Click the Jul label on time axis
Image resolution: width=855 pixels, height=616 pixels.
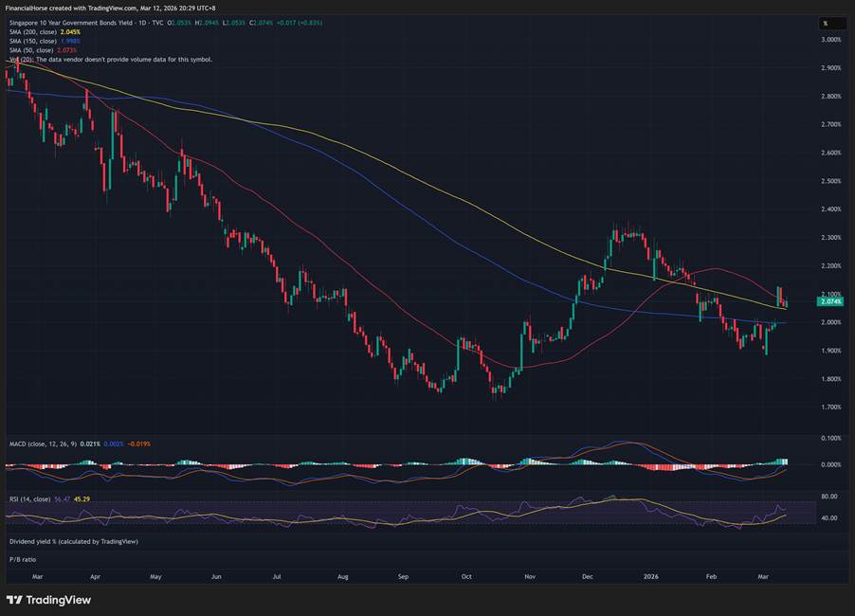[277, 575]
